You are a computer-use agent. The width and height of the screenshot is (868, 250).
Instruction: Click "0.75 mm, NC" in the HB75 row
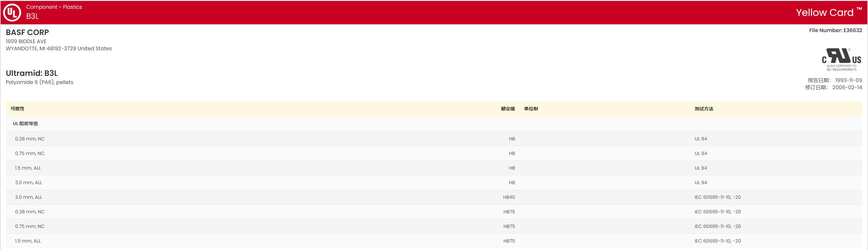click(x=30, y=226)
